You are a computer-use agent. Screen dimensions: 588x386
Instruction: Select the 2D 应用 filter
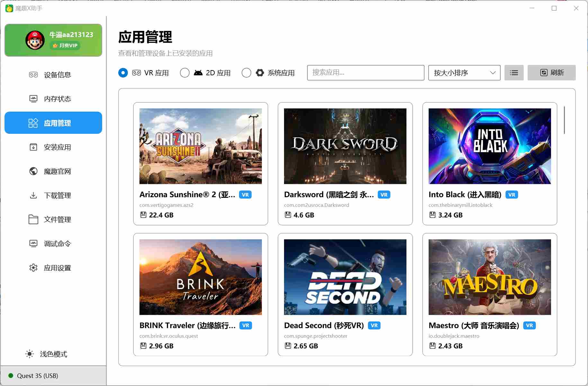tap(185, 73)
